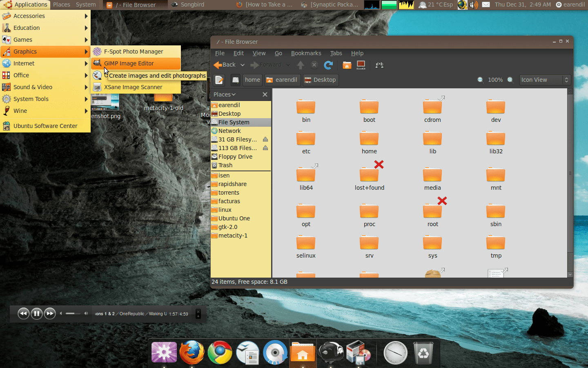Click the Desktop path button
588x368 pixels.
click(320, 80)
